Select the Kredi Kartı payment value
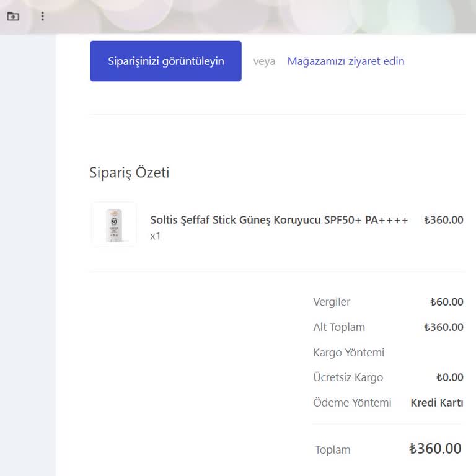 436,403
